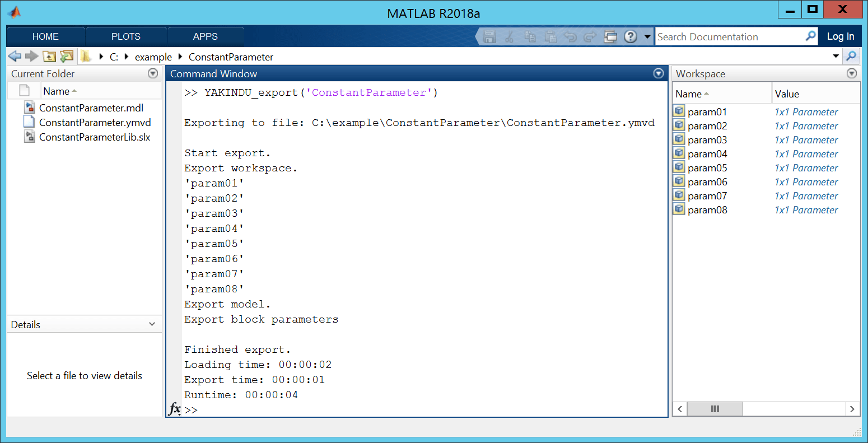This screenshot has width=868, height=443.
Task: Click the Runtime value 00:00:04
Action: [272, 394]
